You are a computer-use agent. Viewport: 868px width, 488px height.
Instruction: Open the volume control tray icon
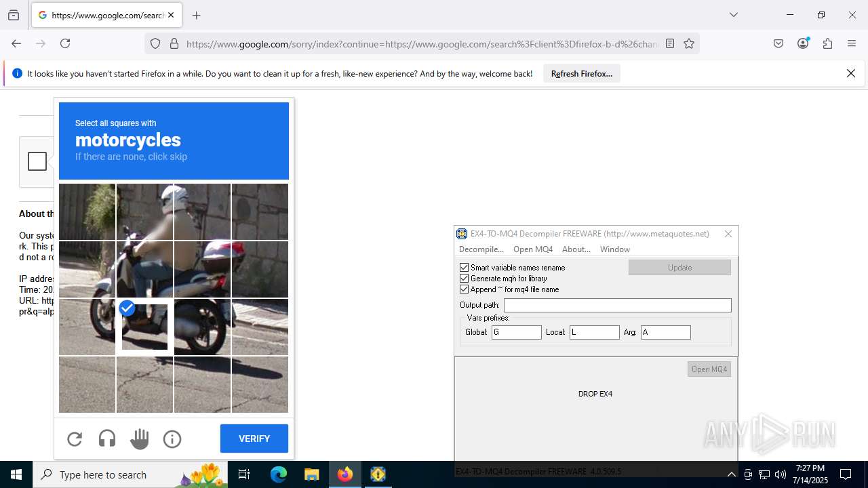[781, 474]
